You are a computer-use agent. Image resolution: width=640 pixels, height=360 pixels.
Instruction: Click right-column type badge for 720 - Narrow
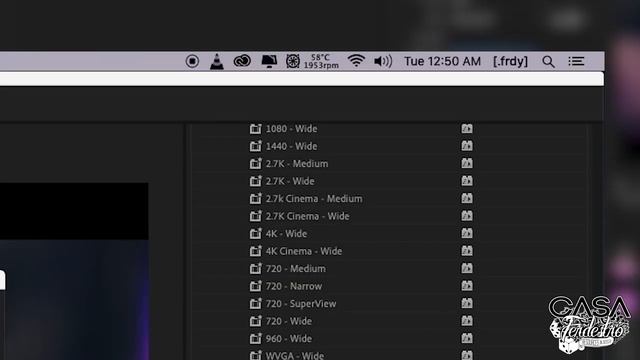tap(467, 286)
